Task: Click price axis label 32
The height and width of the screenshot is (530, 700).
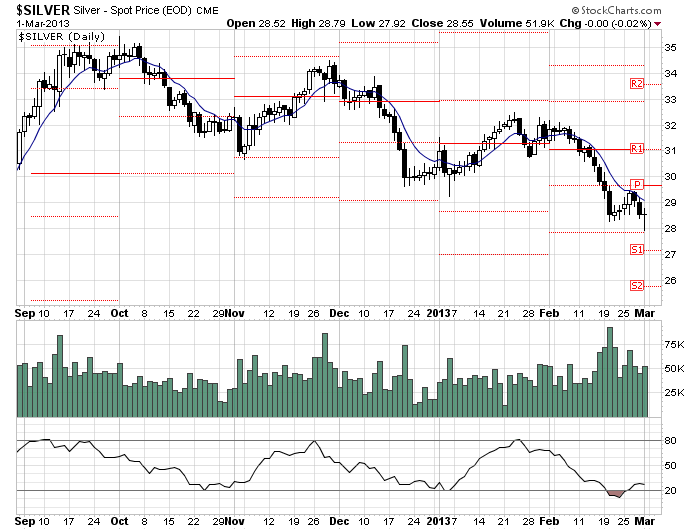Action: click(x=670, y=125)
